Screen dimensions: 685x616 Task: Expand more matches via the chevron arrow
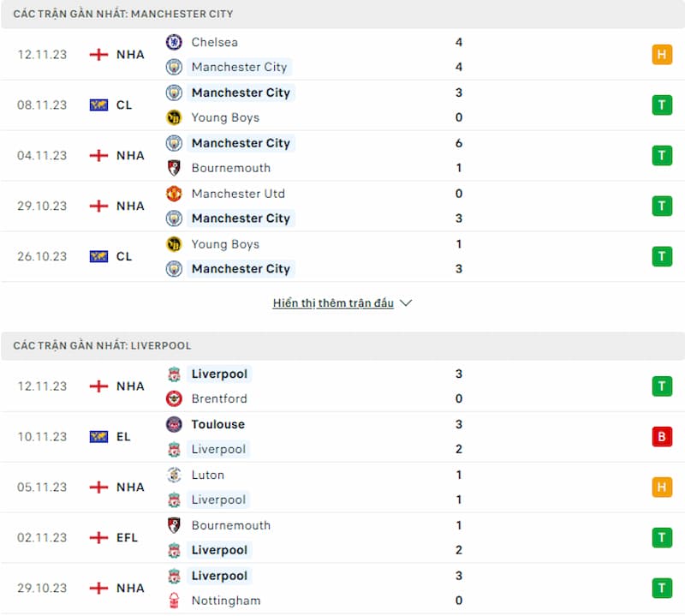[x=406, y=303]
